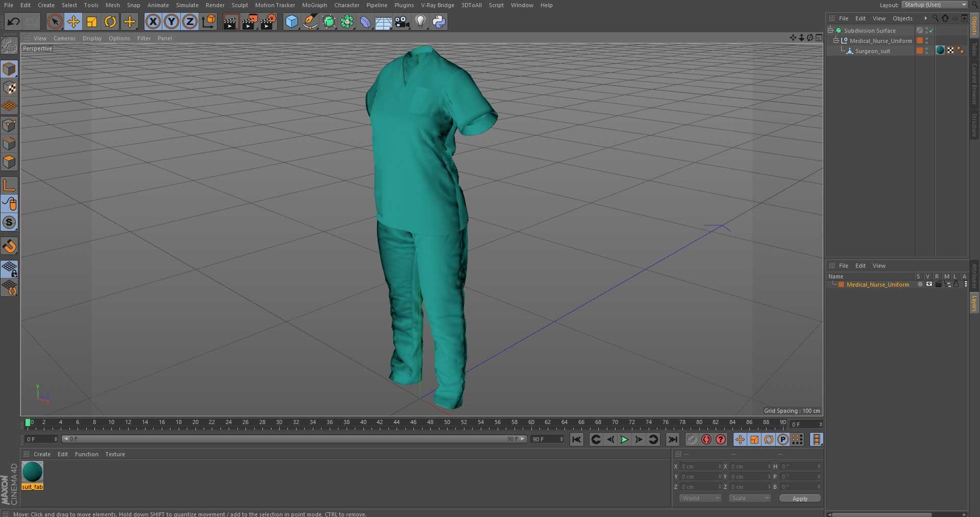Viewport: 980px width, 517px height.
Task: Open the Python script icon
Action: click(x=439, y=21)
